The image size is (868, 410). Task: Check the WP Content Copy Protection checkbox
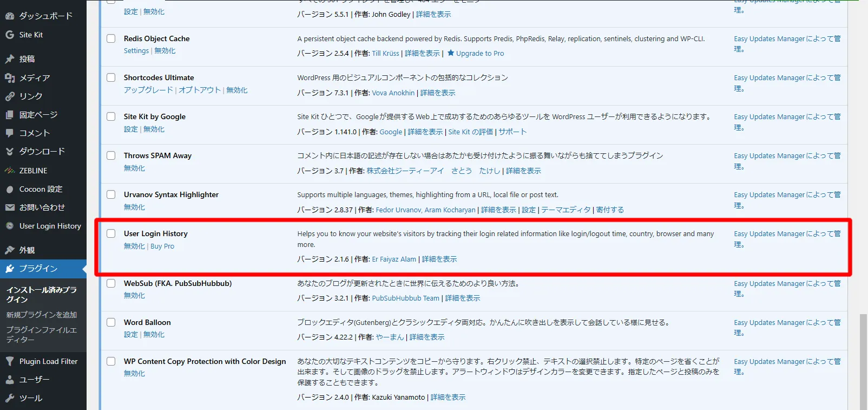coord(111,361)
